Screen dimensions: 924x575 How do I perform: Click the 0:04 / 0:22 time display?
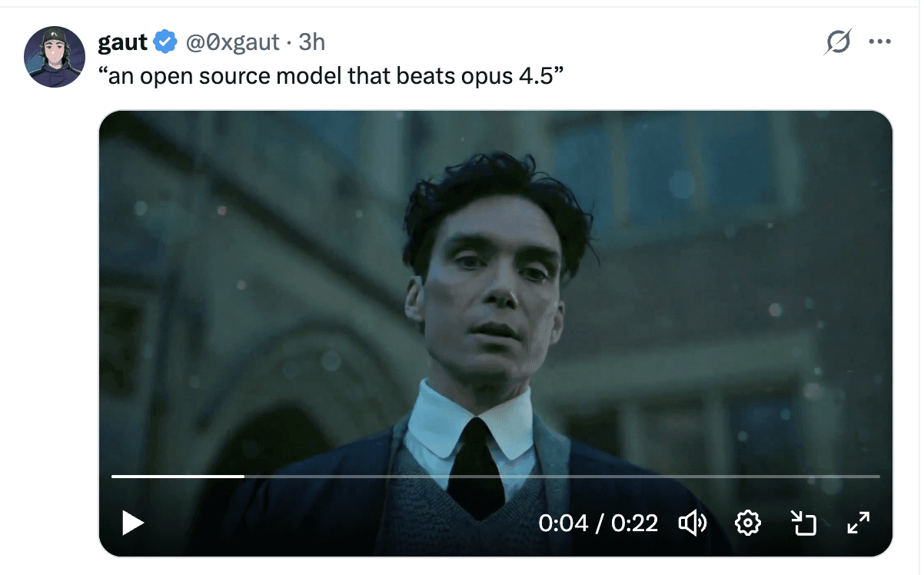point(598,523)
